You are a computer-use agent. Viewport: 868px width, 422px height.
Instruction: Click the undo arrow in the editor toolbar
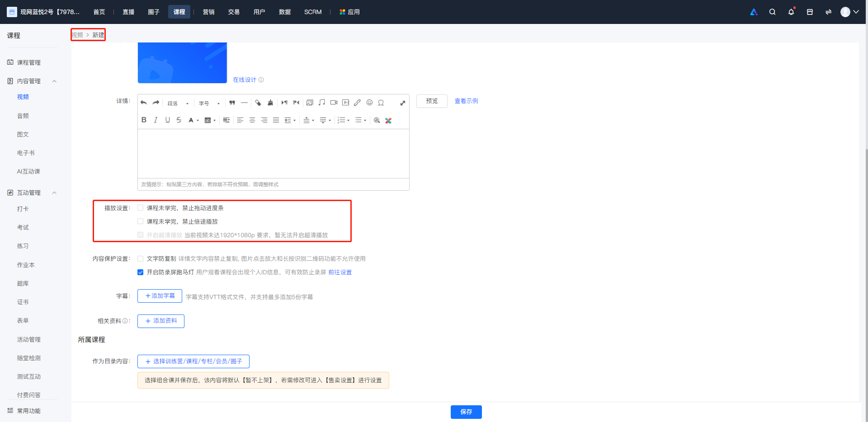[x=144, y=103]
